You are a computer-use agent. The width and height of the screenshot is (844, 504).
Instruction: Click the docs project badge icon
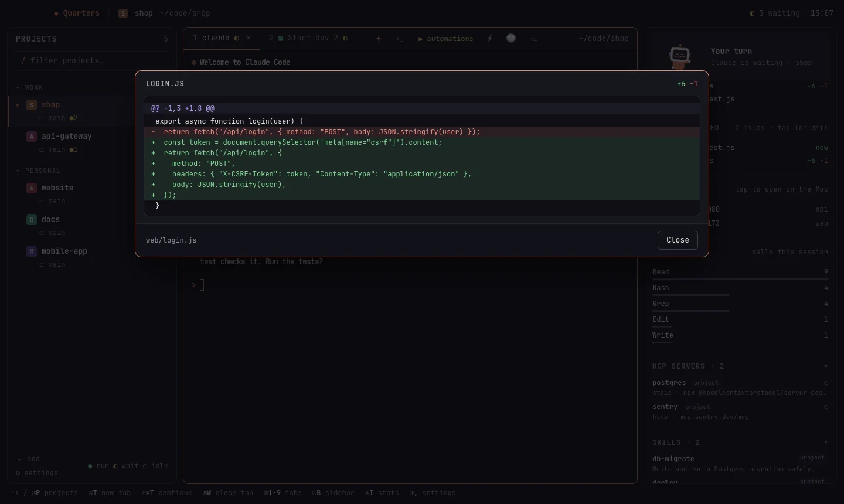(x=32, y=220)
